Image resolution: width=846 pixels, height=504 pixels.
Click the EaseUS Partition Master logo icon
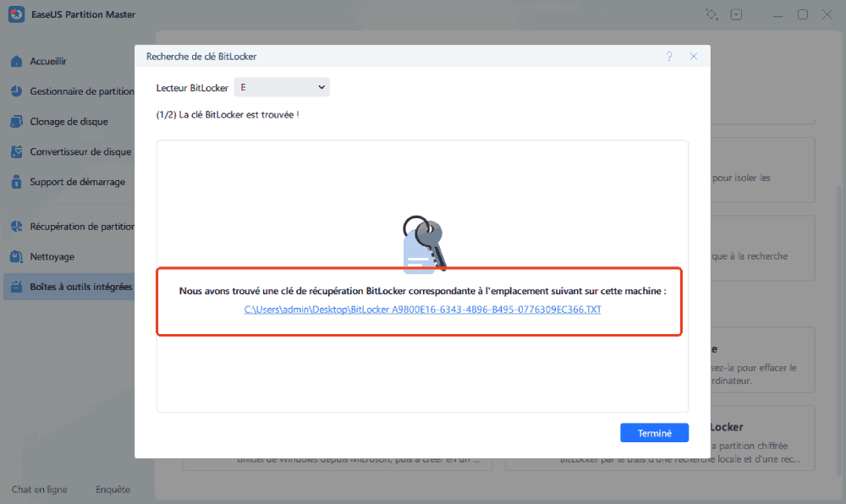point(16,14)
